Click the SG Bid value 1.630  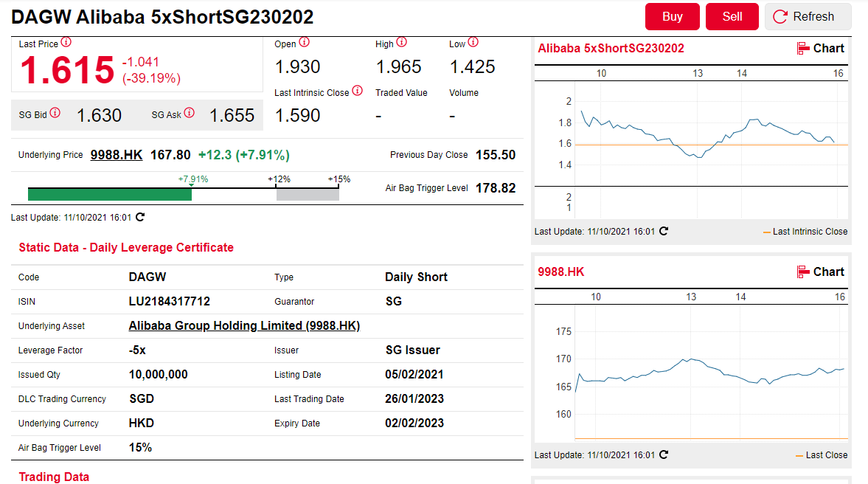coord(99,115)
